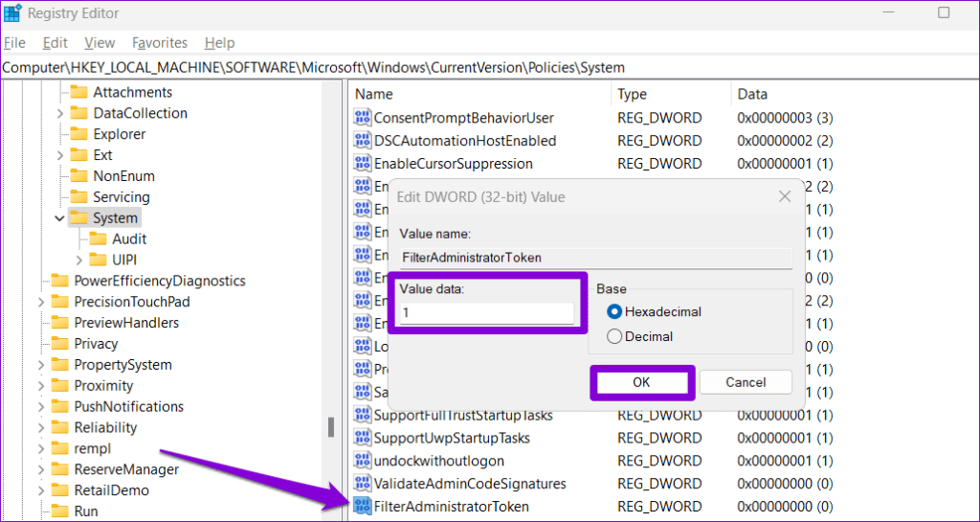Screen dimensions: 980x522
Task: Click the EnableCursorSuppression value icon
Action: click(362, 164)
